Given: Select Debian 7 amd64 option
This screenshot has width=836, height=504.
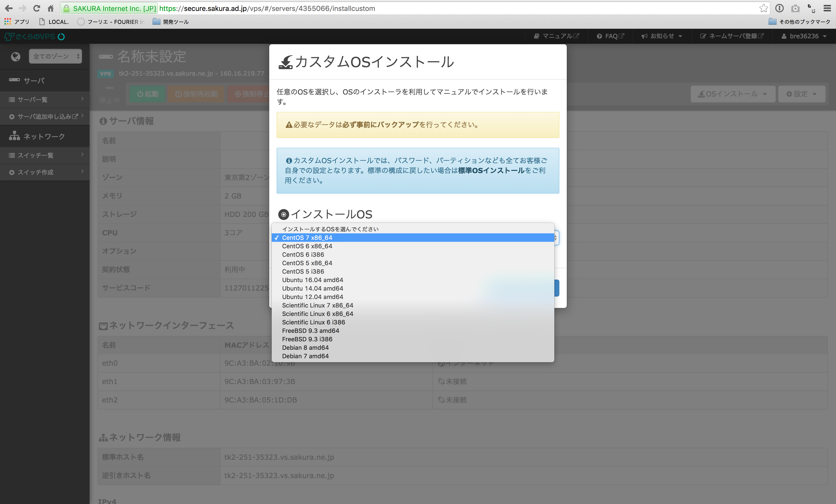Looking at the screenshot, I should (x=413, y=356).
